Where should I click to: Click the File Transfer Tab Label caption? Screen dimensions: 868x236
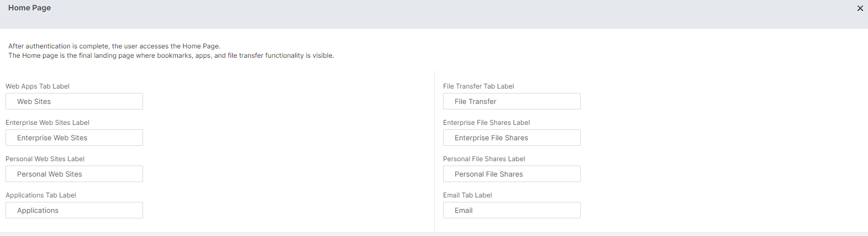478,86
